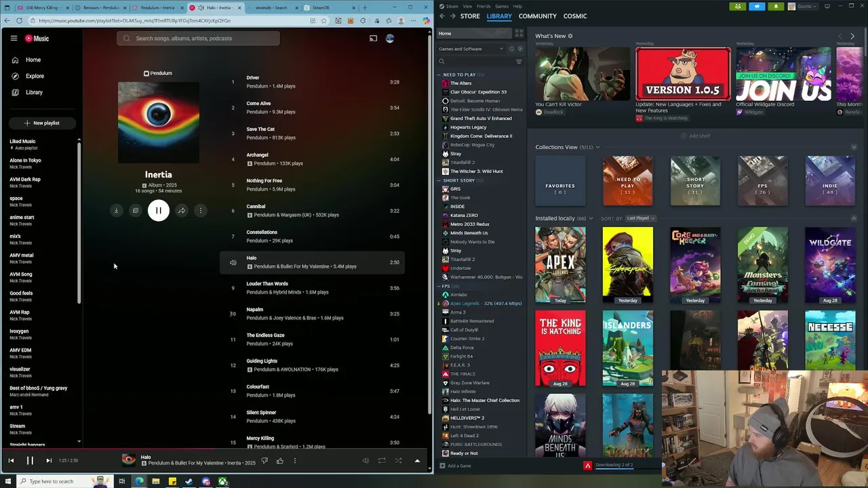Switch Steam to Big Picture mode icon

pos(827,6)
